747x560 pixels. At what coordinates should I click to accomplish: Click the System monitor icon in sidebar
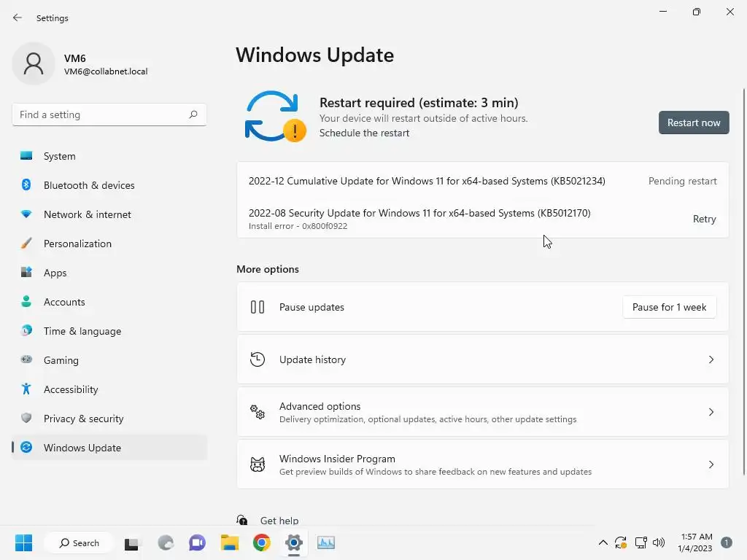tap(26, 156)
